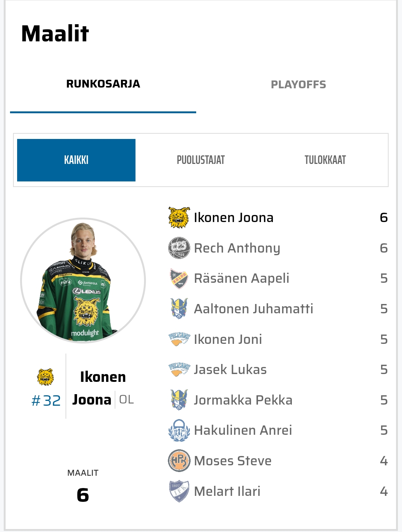The image size is (402, 532).
Task: Click TPS logo next to Rech Anthony
Action: pyautogui.click(x=179, y=248)
